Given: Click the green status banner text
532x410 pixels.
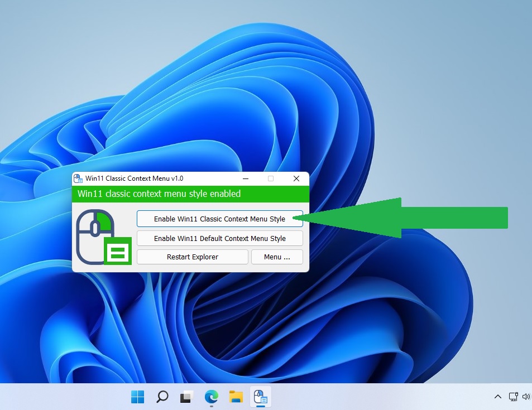Looking at the screenshot, I should coord(159,194).
